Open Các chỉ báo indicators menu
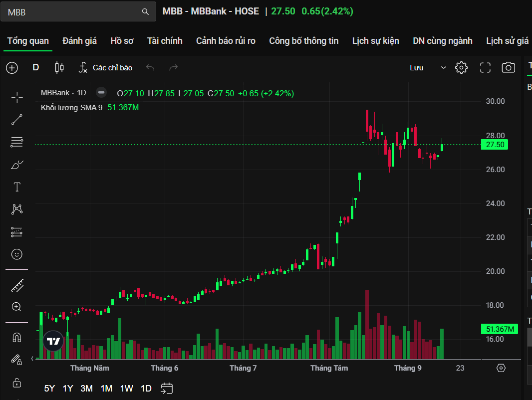532x400 pixels. point(105,68)
